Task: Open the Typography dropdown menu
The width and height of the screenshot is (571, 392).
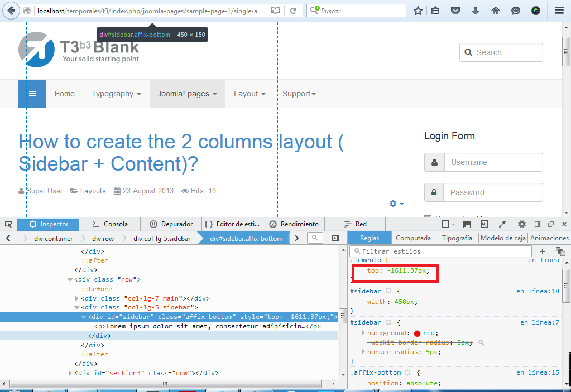Action: click(x=116, y=94)
